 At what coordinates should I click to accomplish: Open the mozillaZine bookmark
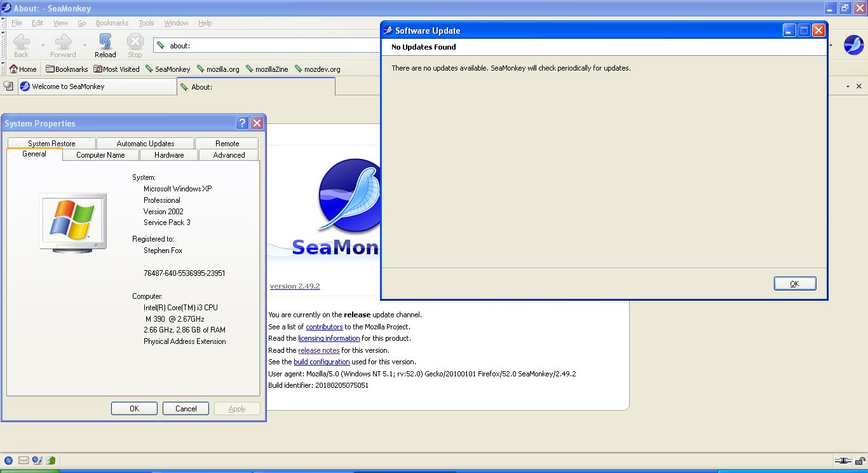point(267,69)
